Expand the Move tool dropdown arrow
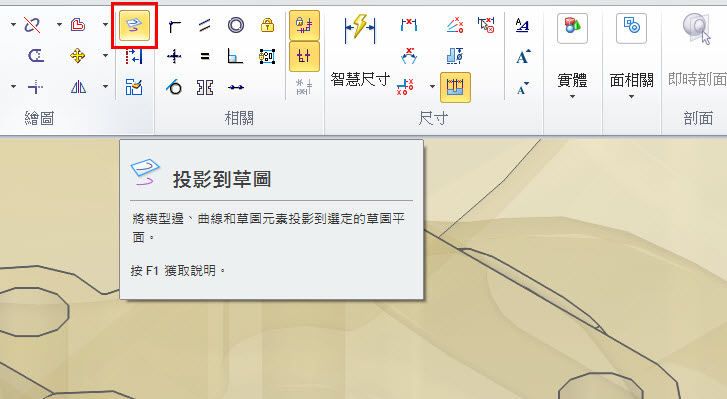Screen dimensions: 727x399 [x=106, y=56]
